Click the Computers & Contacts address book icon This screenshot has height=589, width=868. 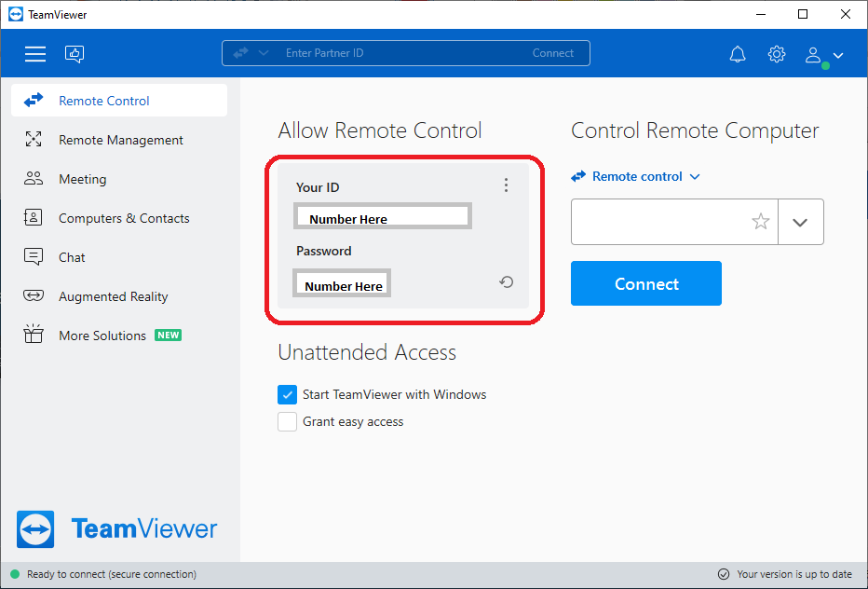(34, 217)
